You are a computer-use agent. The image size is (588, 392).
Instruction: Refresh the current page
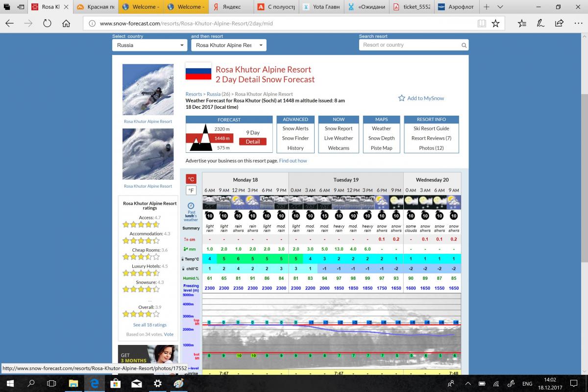(48, 23)
